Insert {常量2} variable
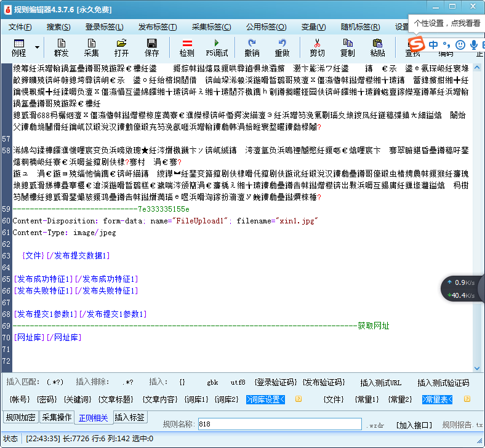485x448 pixels. [x=400, y=399]
